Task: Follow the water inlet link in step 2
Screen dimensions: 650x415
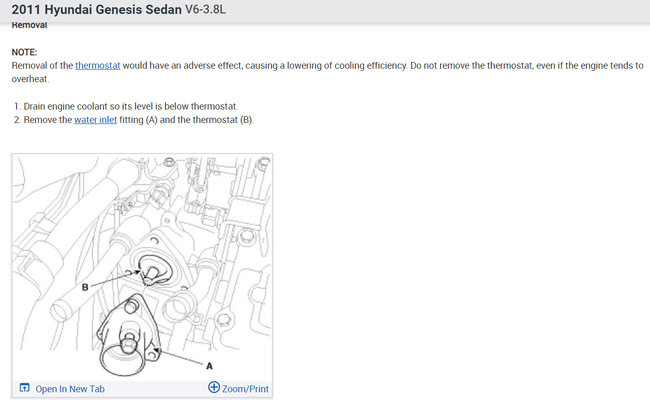Action: 95,120
